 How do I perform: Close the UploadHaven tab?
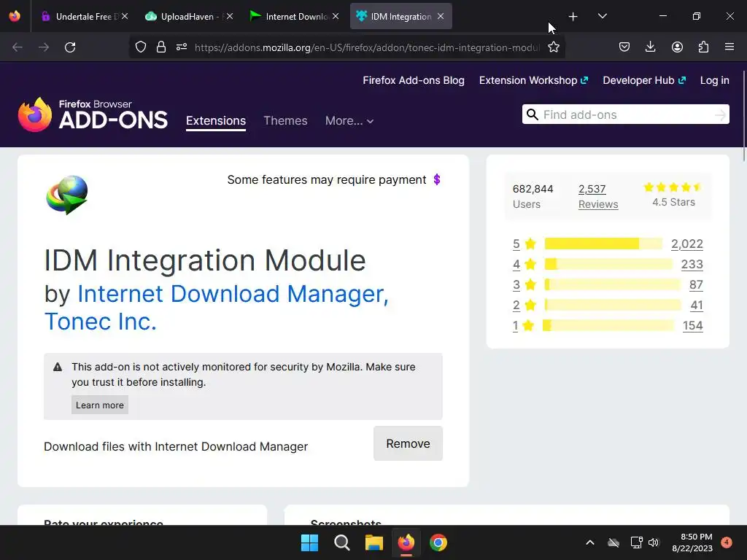point(230,17)
